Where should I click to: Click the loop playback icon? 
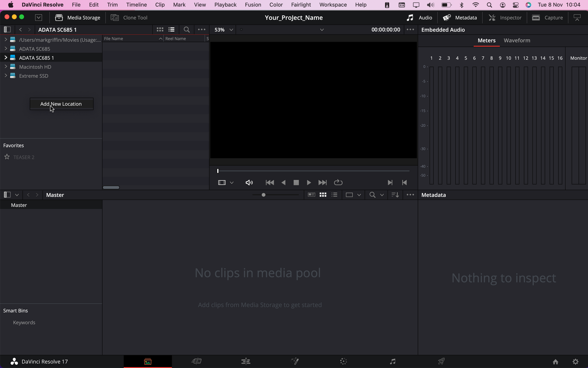tap(338, 183)
